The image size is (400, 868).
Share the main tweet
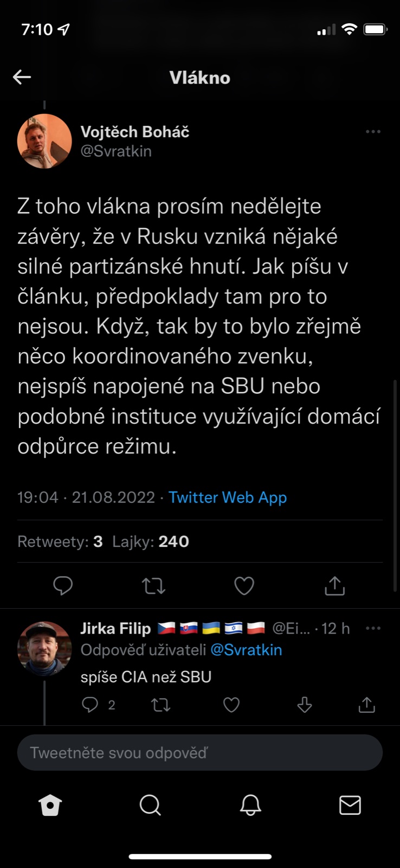coord(334,586)
